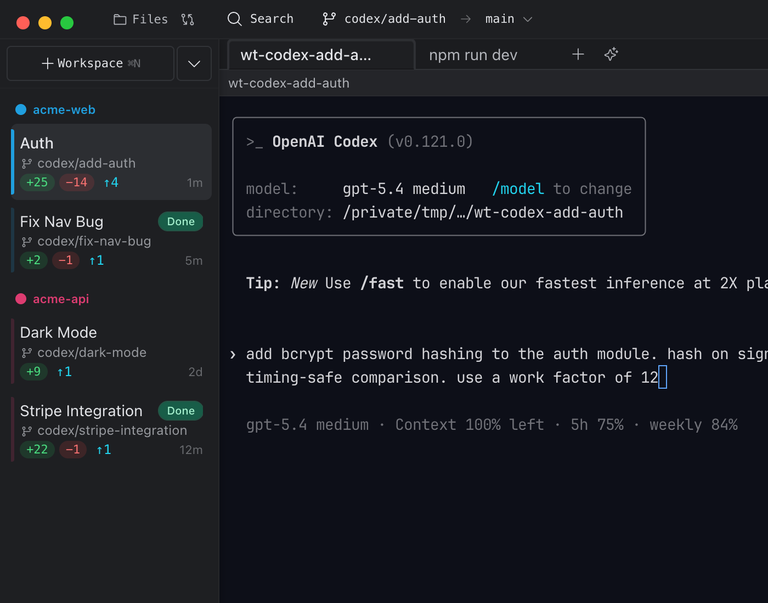
Task: Click the +9 badge on Dark Mode
Action: pos(33,371)
